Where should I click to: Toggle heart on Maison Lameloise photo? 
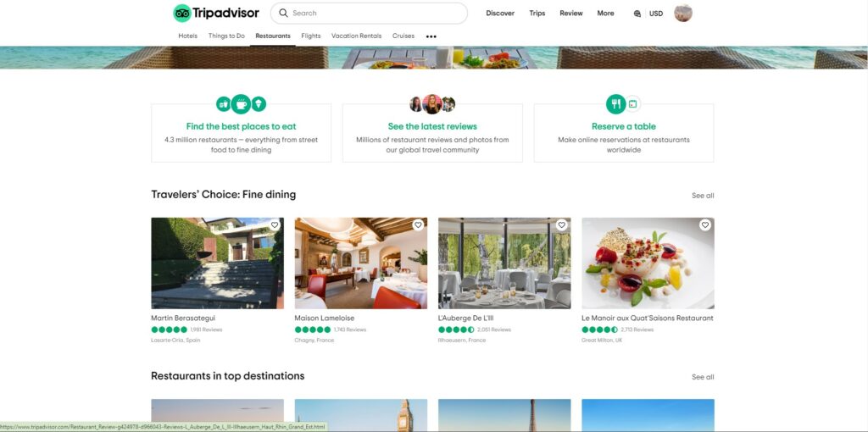(418, 225)
